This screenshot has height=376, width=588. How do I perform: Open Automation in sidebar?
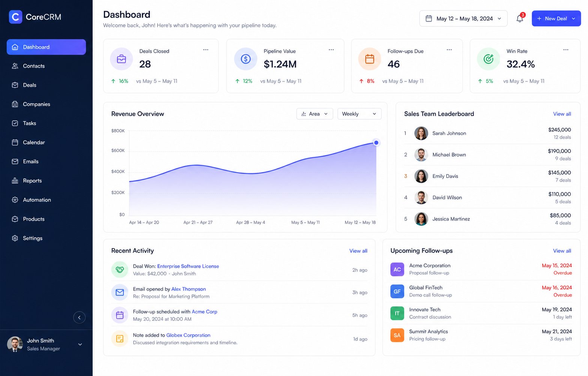(x=46, y=200)
